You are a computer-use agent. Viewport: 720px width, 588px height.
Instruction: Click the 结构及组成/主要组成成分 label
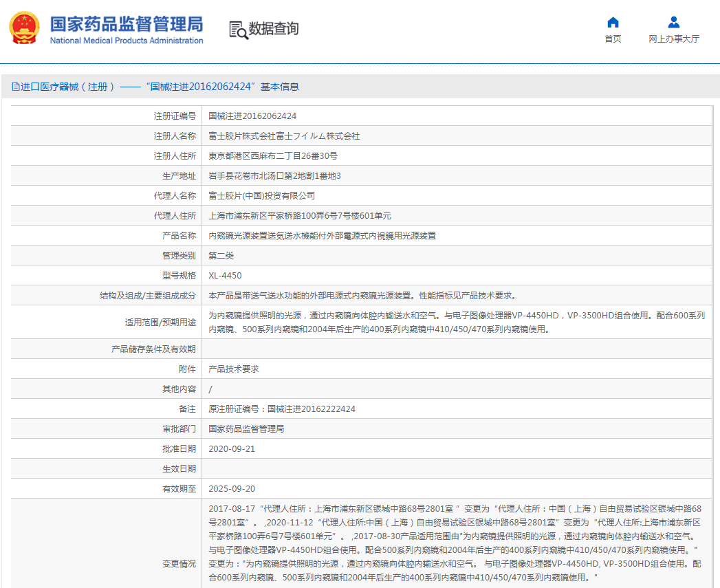point(148,296)
